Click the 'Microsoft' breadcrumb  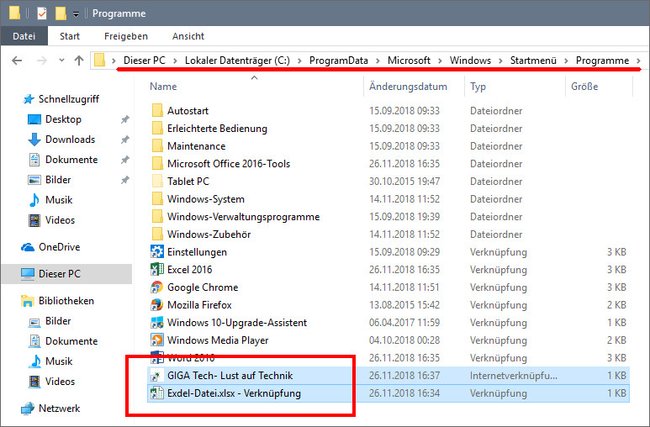click(409, 61)
